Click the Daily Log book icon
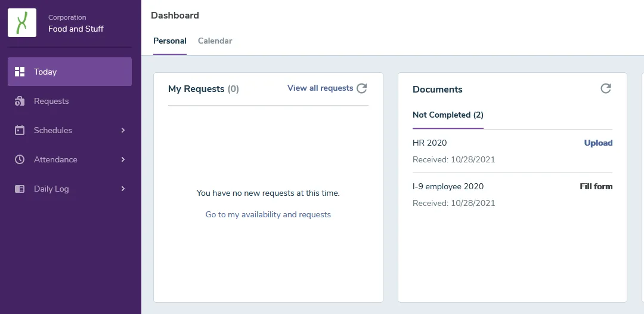Screen dimensions: 644x314 (20, 189)
